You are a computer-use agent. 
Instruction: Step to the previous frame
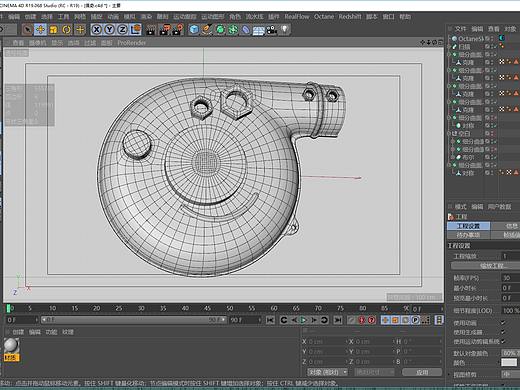pos(294,320)
